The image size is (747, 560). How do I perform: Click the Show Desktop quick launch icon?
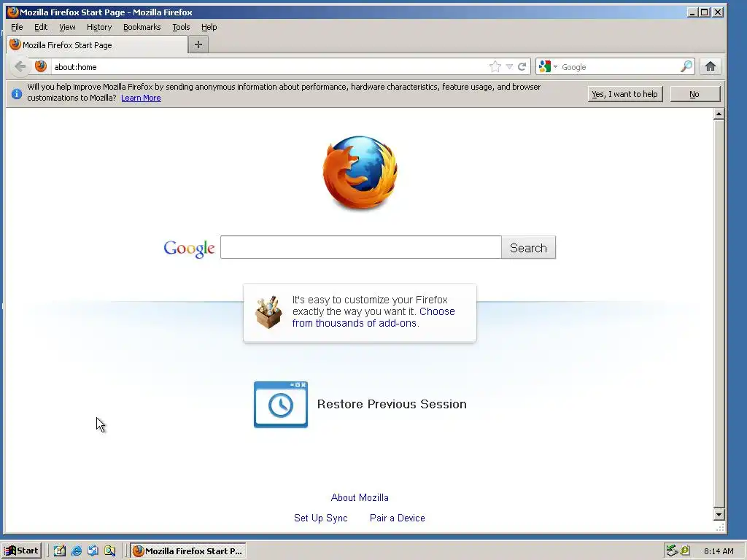(93, 551)
